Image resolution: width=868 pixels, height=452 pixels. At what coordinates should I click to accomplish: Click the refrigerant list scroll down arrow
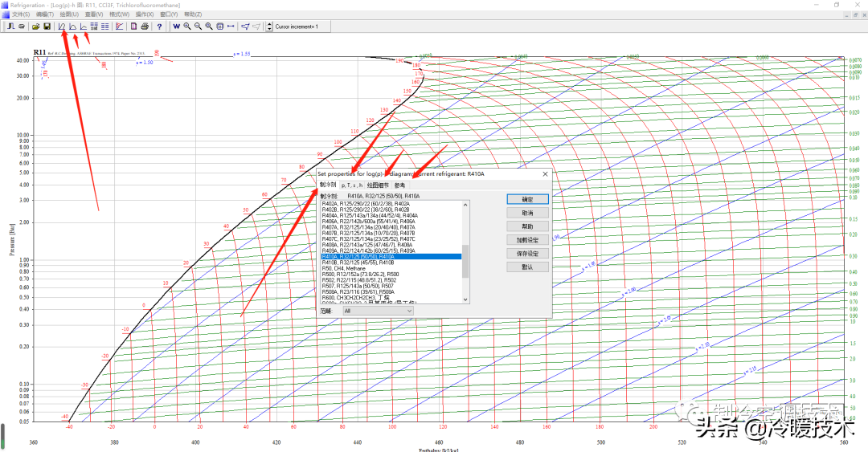point(465,299)
